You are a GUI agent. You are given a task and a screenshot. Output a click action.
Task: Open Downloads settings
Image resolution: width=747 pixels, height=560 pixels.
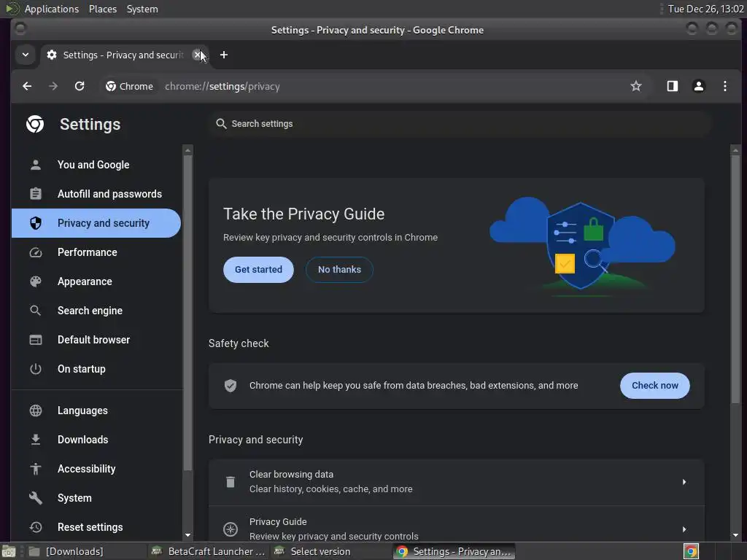(96, 440)
